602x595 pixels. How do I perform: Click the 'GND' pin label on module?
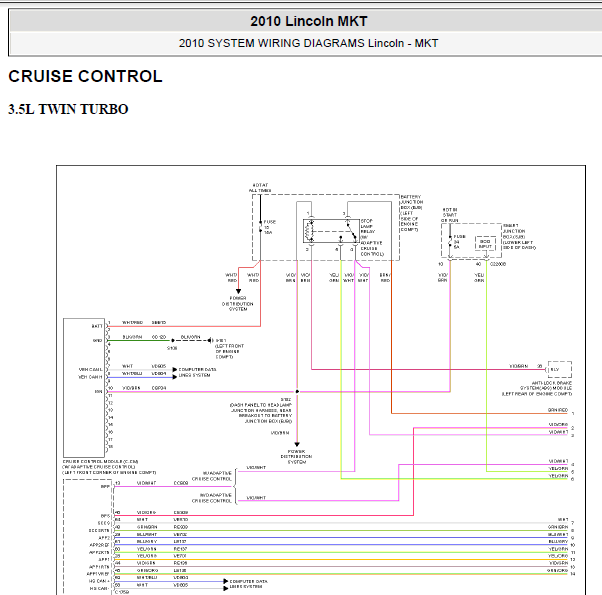click(x=98, y=340)
